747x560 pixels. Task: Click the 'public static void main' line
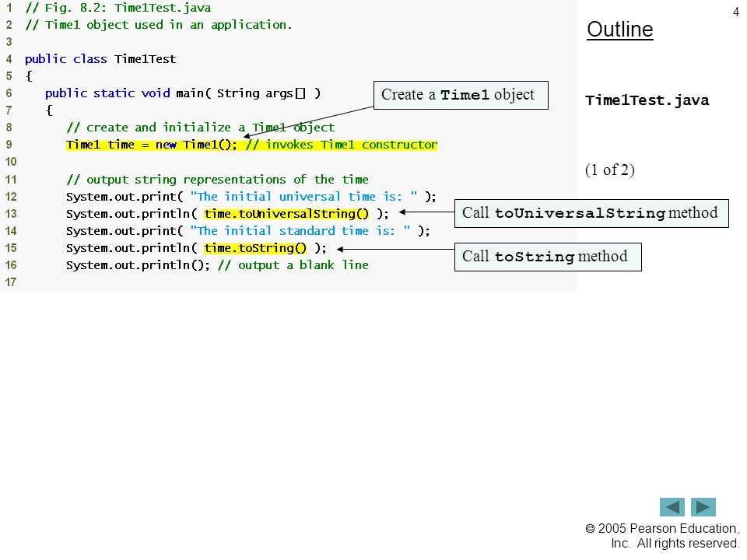183,93
